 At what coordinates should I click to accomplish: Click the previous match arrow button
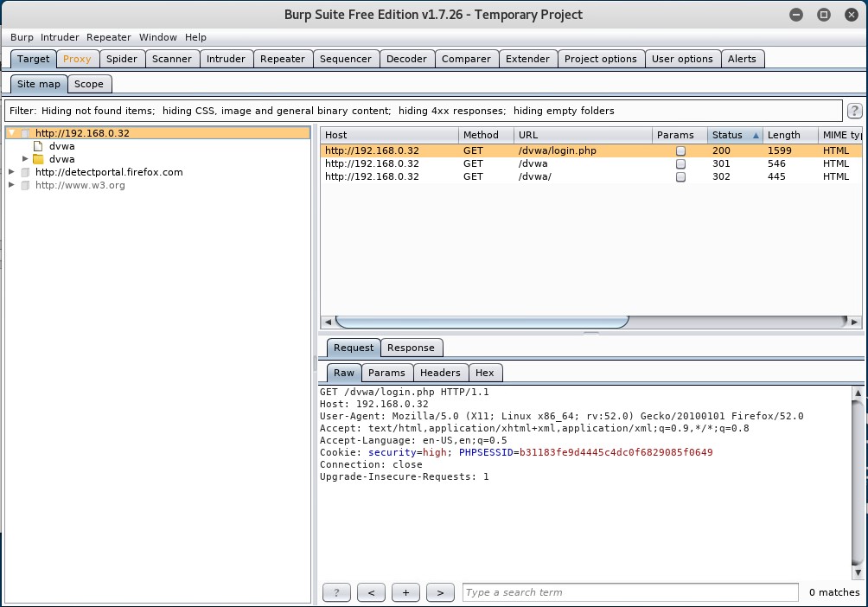pyautogui.click(x=371, y=592)
